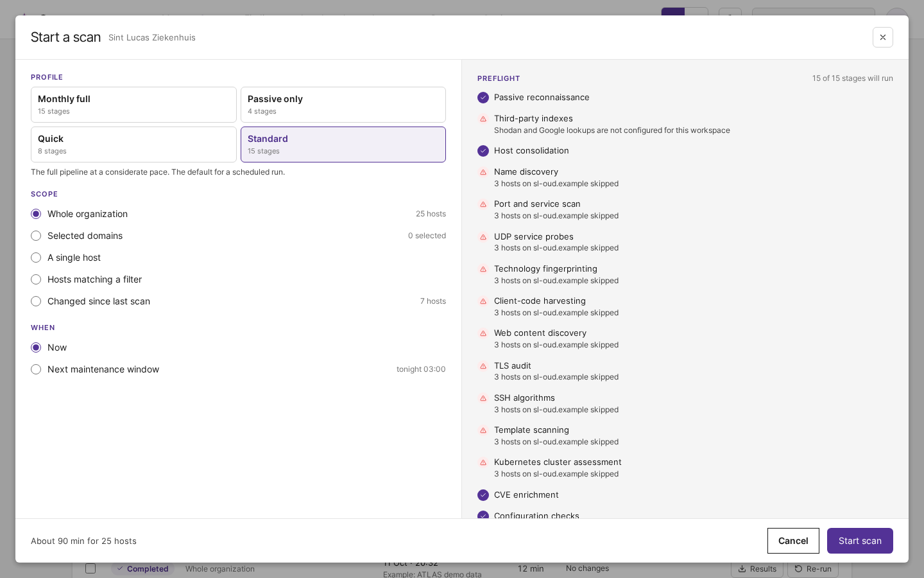
Task: Click the Web content discovery warning icon
Action: tap(483, 333)
